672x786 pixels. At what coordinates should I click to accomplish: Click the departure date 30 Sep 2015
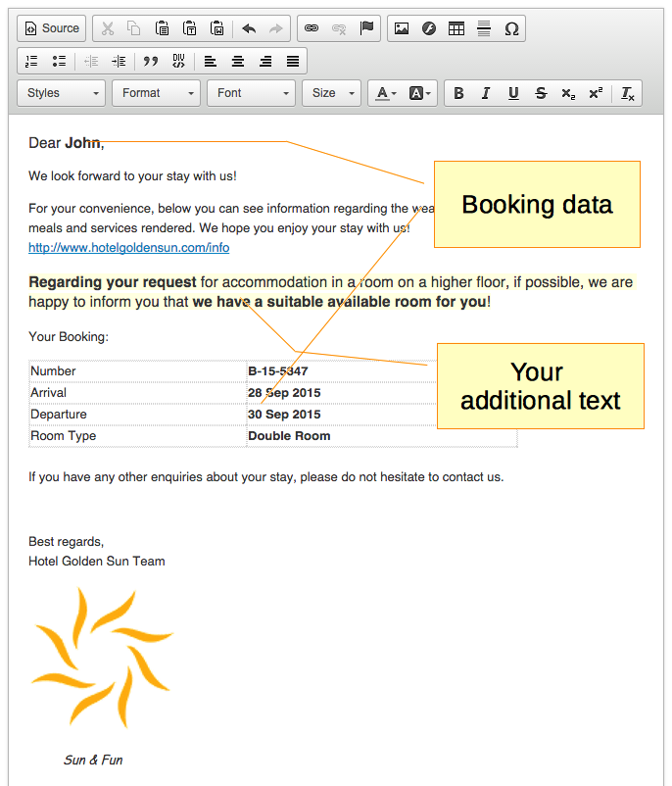(x=284, y=415)
